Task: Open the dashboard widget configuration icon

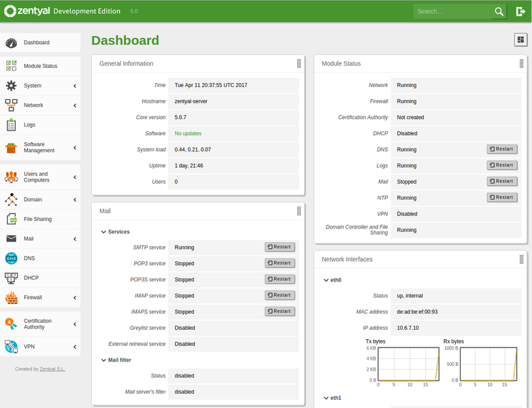Action: pos(520,39)
